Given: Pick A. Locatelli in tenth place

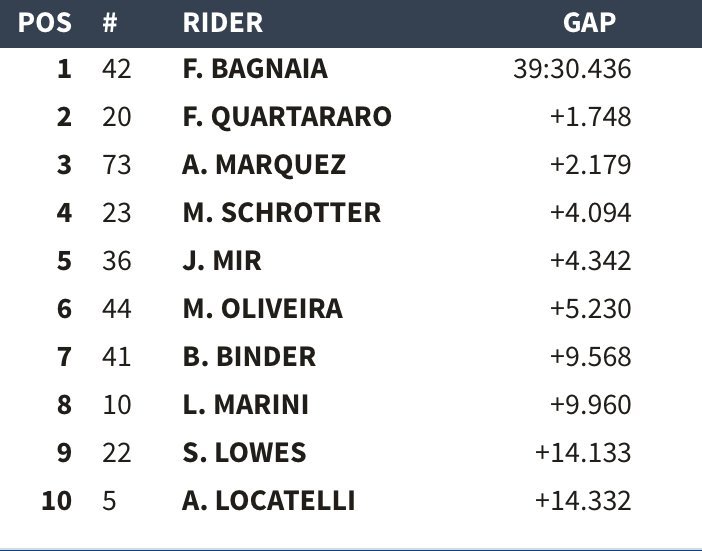Looking at the screenshot, I should [x=268, y=500].
